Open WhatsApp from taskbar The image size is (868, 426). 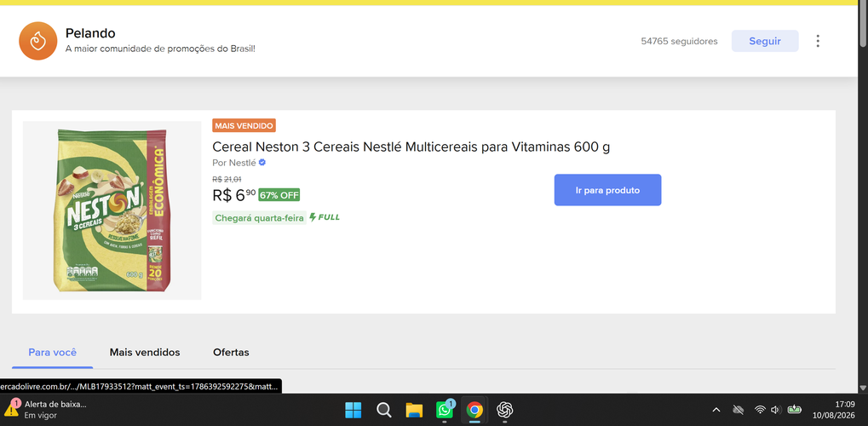click(x=445, y=410)
